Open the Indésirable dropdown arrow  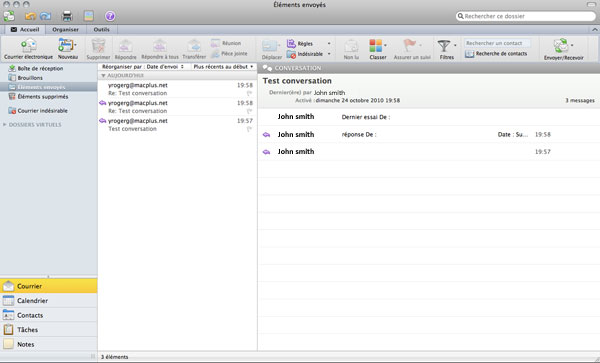(329, 54)
